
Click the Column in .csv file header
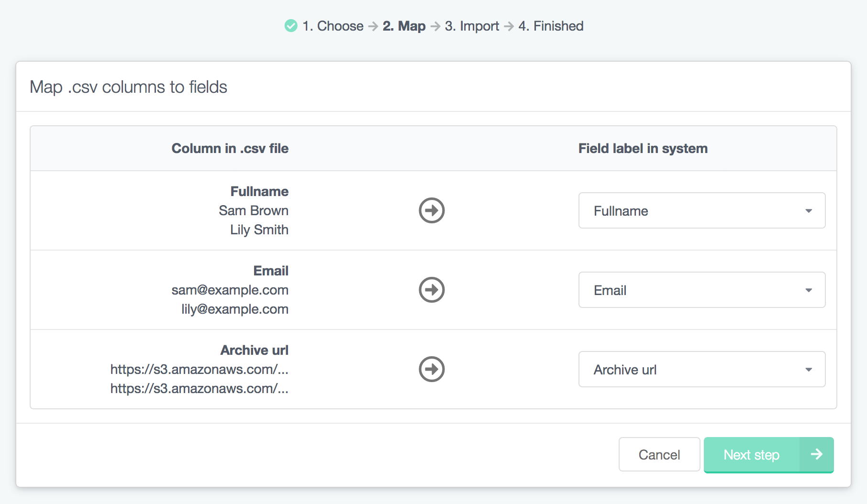coord(230,148)
